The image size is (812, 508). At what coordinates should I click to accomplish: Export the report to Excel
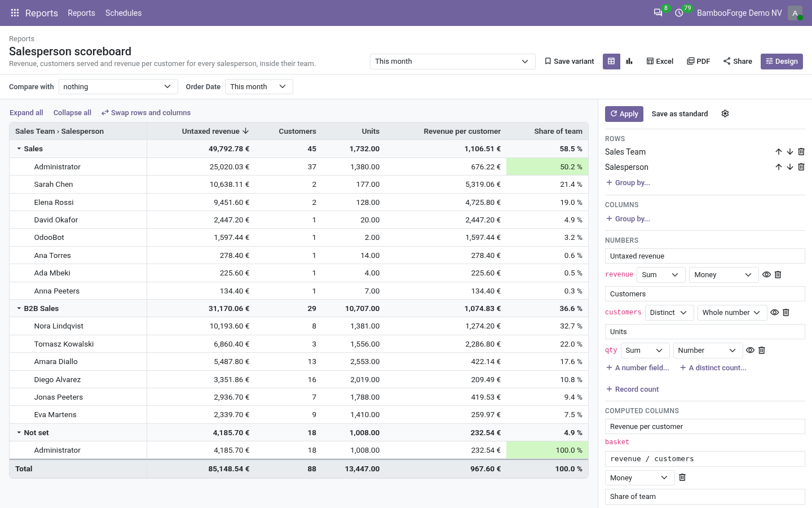(660, 62)
